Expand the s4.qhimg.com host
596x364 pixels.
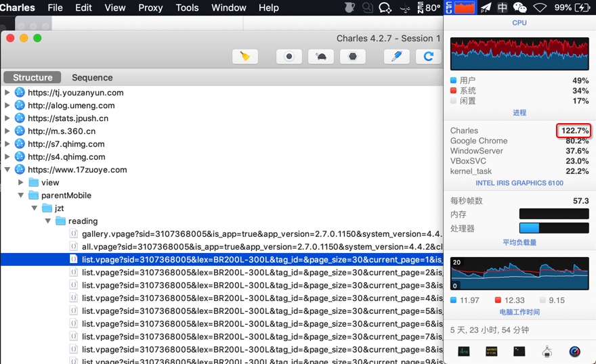tap(7, 156)
